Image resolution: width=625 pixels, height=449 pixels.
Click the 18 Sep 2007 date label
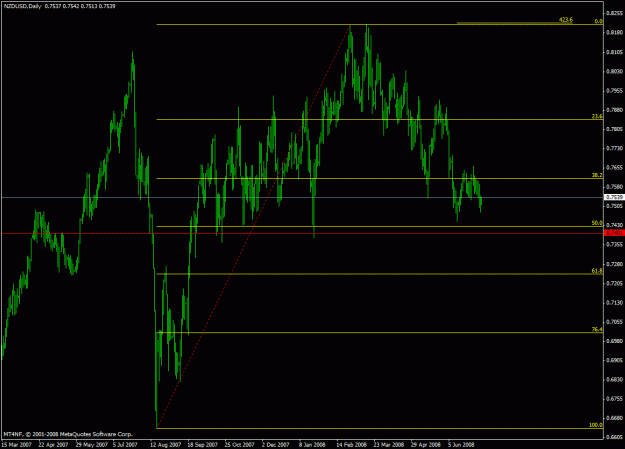point(202,445)
